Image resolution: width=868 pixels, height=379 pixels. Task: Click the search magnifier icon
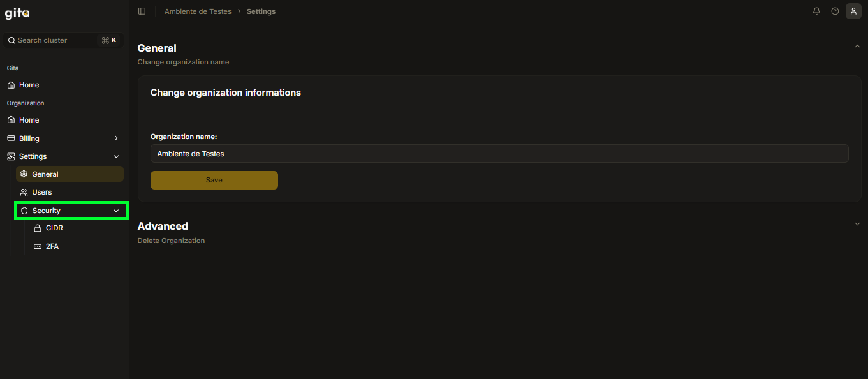(11, 40)
